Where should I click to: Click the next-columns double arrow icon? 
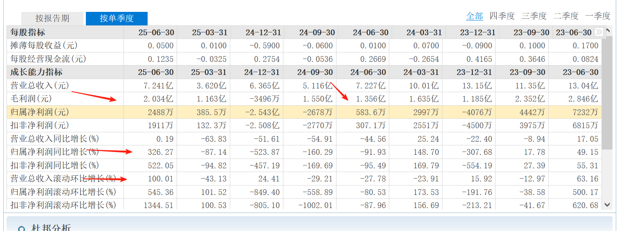pyautogui.click(x=599, y=32)
